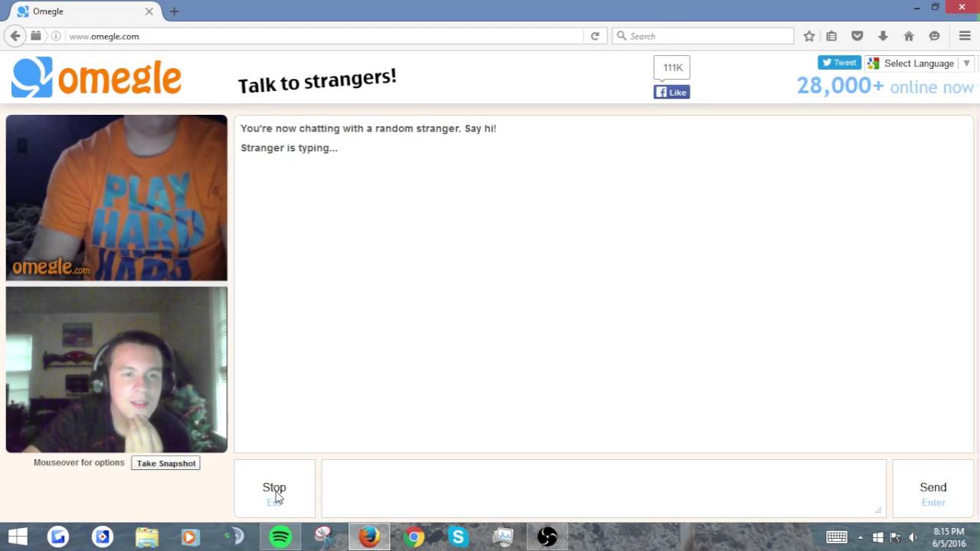Viewport: 980px width, 551px height.
Task: Open a new browser tab
Action: click(x=174, y=11)
